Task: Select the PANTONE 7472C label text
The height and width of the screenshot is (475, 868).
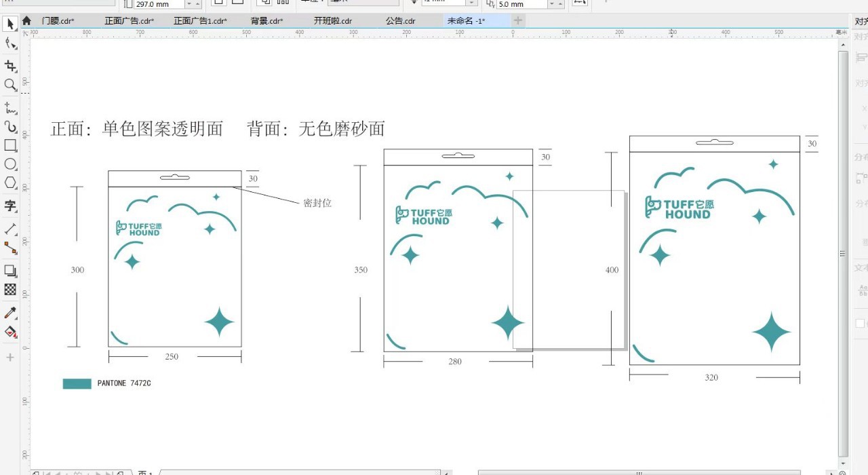Action: coord(124,383)
